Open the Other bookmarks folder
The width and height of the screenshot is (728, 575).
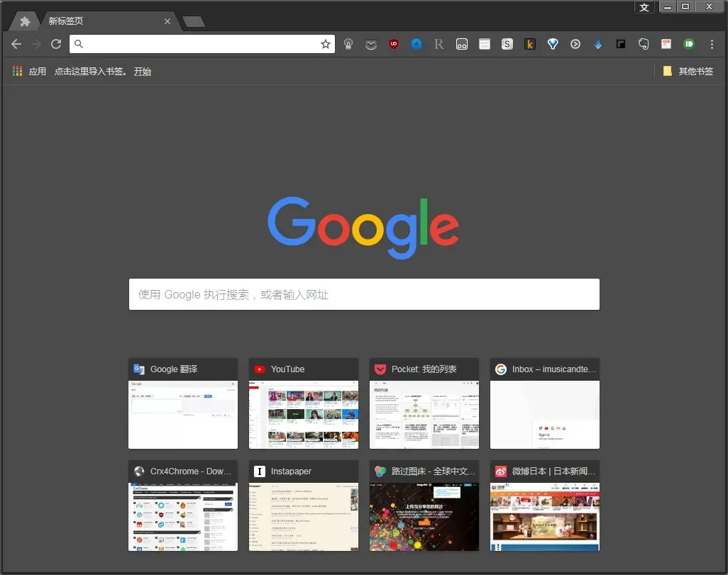point(688,71)
